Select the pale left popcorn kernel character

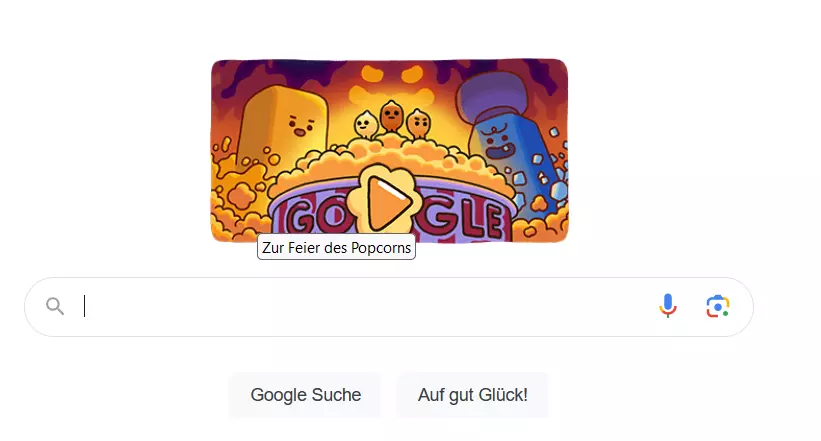(x=364, y=125)
